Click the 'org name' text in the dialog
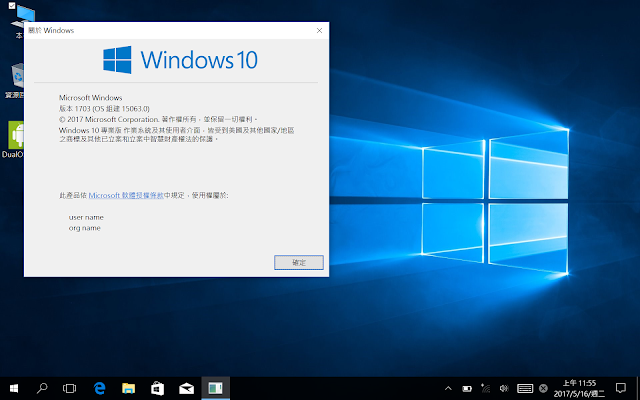This screenshot has height=400, width=640. click(x=84, y=228)
